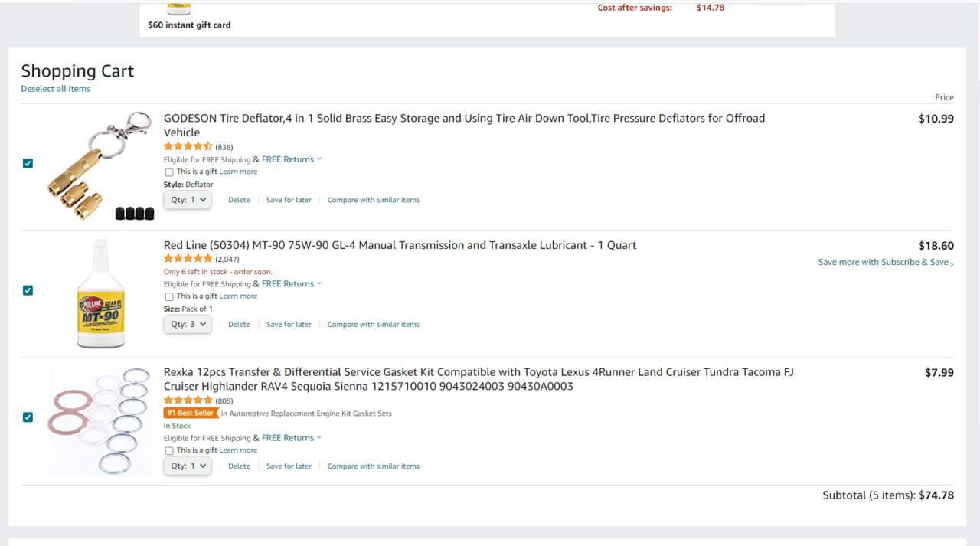Viewport: 980px width, 546px height.
Task: Open quantity dropdown for Rexka Gasket Kit
Action: click(188, 466)
